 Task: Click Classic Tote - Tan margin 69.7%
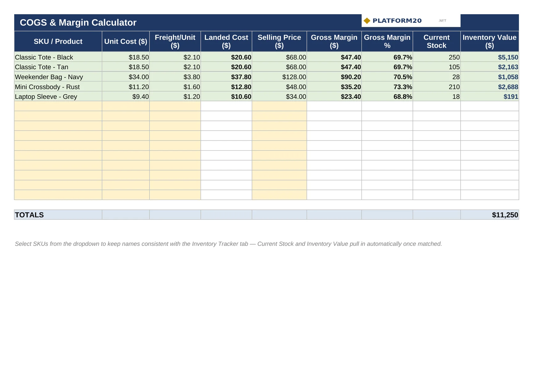pyautogui.click(x=387, y=67)
